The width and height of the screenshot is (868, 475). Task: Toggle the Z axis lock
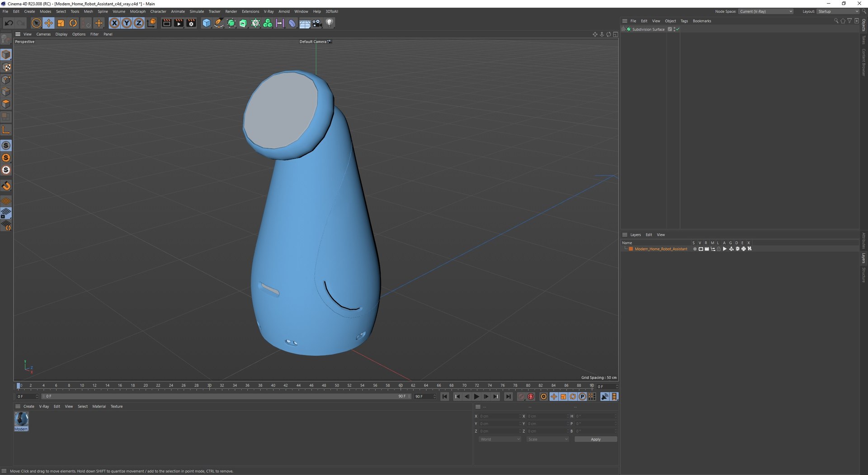click(x=139, y=23)
